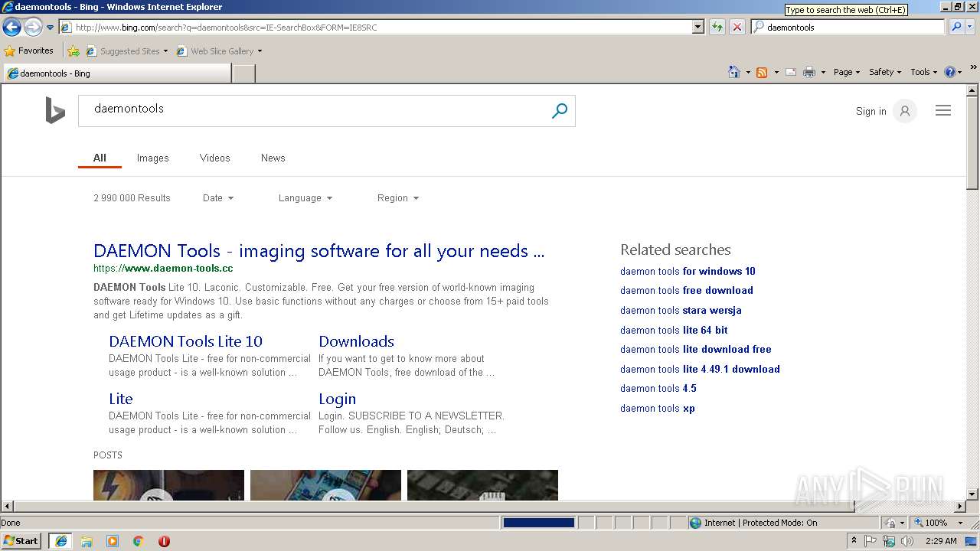Click the Bing search magnifier icon

pyautogui.click(x=560, y=111)
